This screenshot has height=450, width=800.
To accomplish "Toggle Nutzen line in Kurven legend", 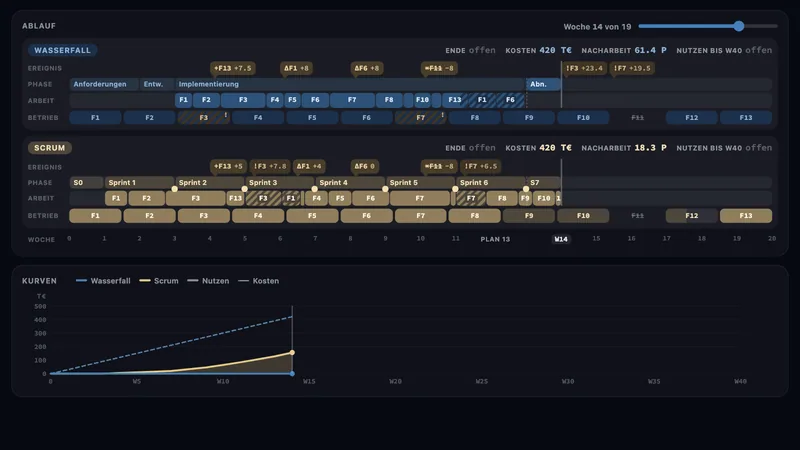I will coord(208,281).
